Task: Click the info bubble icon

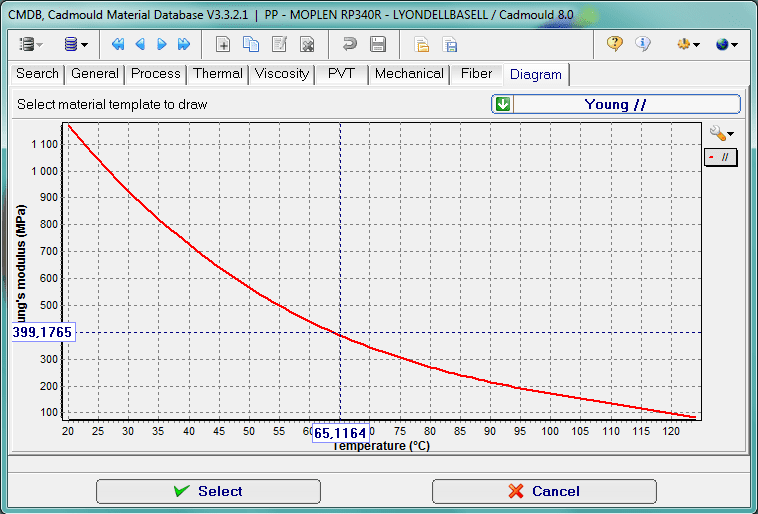Action: pyautogui.click(x=643, y=44)
